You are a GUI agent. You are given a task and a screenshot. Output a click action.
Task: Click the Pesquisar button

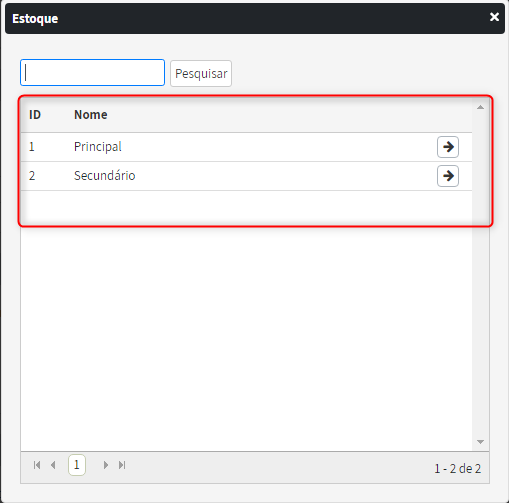coord(201,73)
